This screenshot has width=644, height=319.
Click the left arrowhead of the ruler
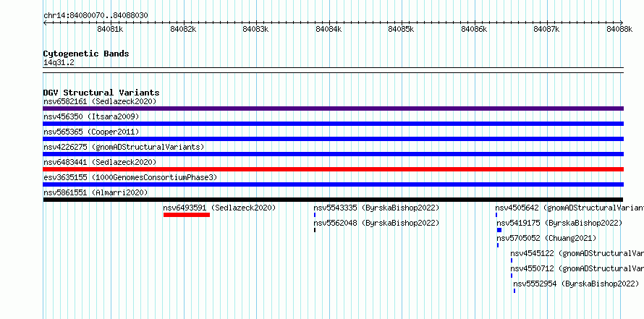tap(45, 22)
